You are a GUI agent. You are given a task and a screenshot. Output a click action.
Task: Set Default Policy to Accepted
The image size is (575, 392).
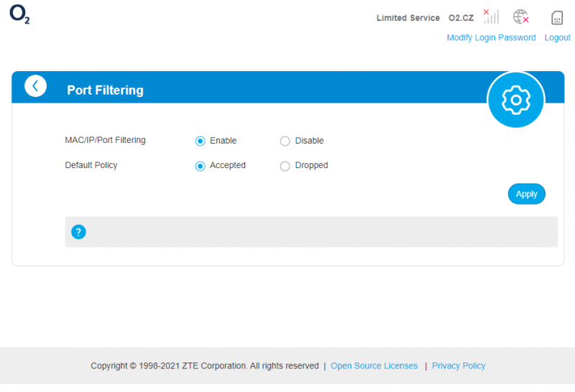pyautogui.click(x=201, y=166)
